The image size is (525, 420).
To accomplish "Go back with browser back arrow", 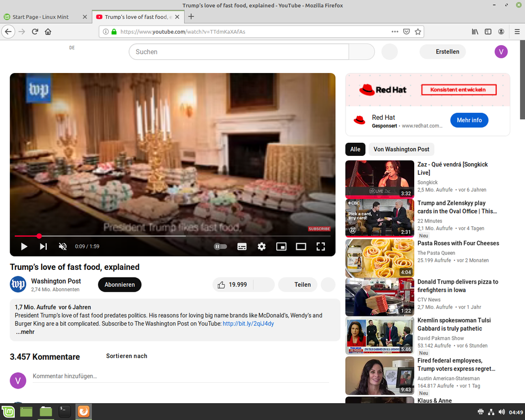I will point(8,32).
